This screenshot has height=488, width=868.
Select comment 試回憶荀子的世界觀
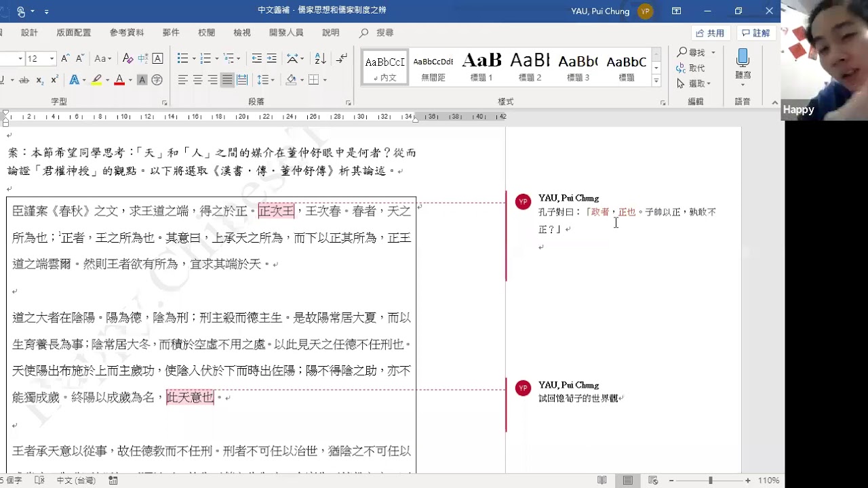[580, 399]
